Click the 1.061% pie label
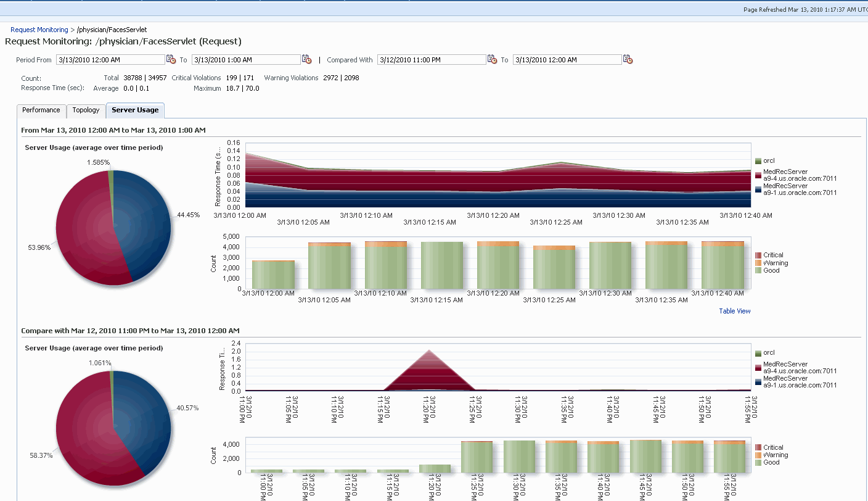868x501 pixels. click(x=99, y=363)
